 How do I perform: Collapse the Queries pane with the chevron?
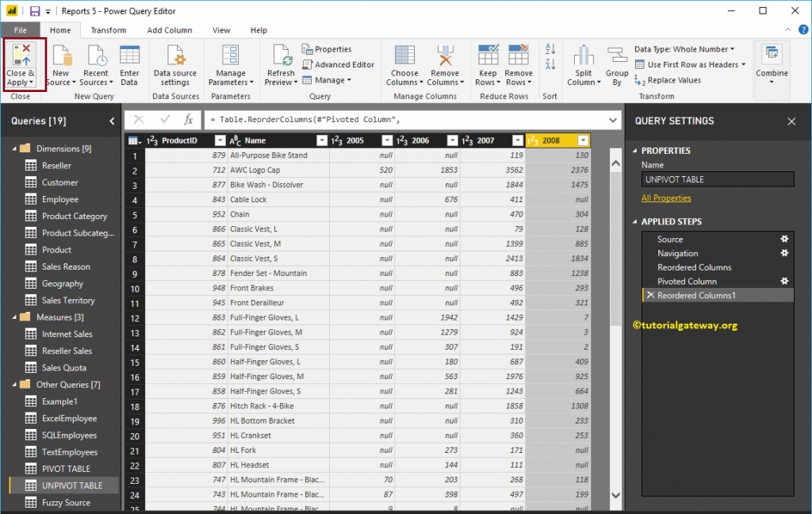[111, 121]
